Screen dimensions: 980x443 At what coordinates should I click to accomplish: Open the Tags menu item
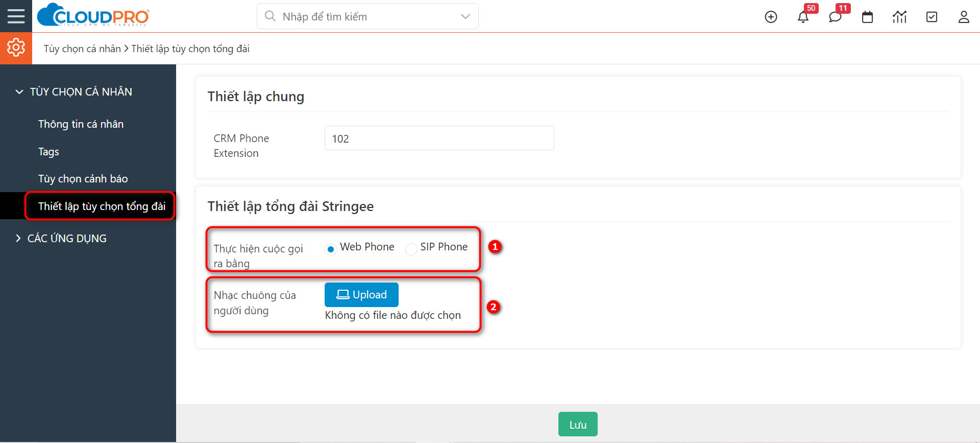point(48,152)
